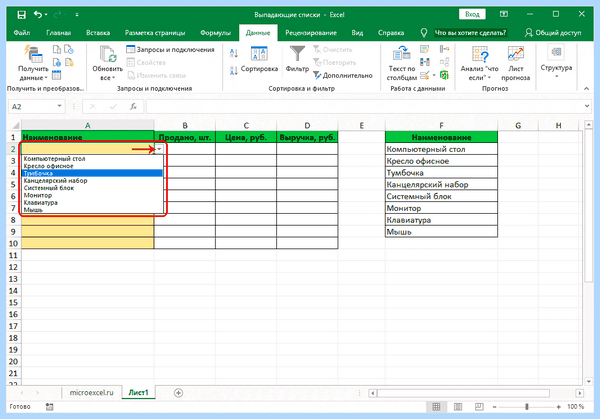Click the insert function fx icon
This screenshot has height=419, width=600.
pos(133,106)
